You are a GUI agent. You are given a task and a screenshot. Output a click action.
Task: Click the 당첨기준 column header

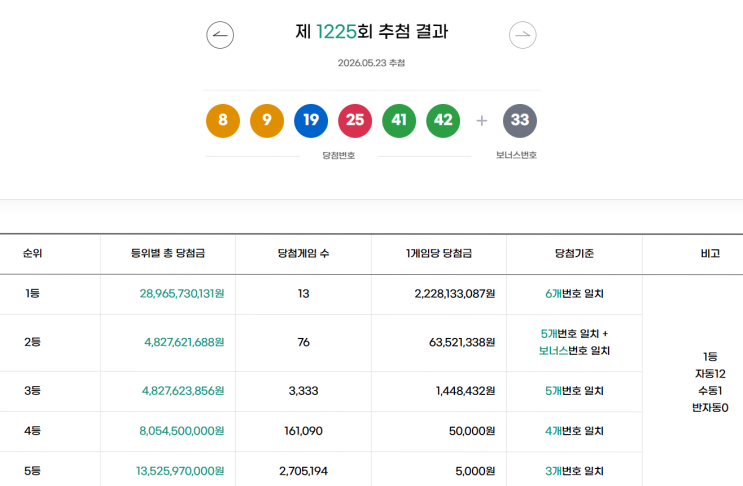(574, 253)
